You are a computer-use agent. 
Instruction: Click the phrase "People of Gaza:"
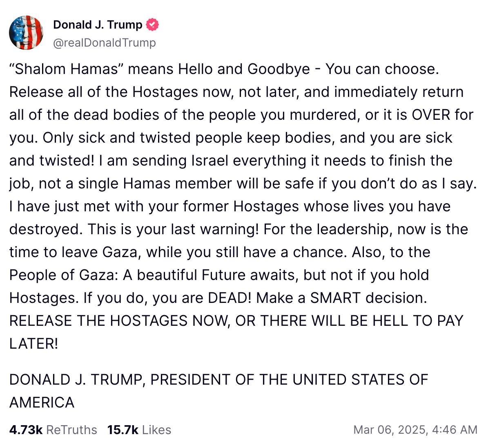click(x=64, y=275)
